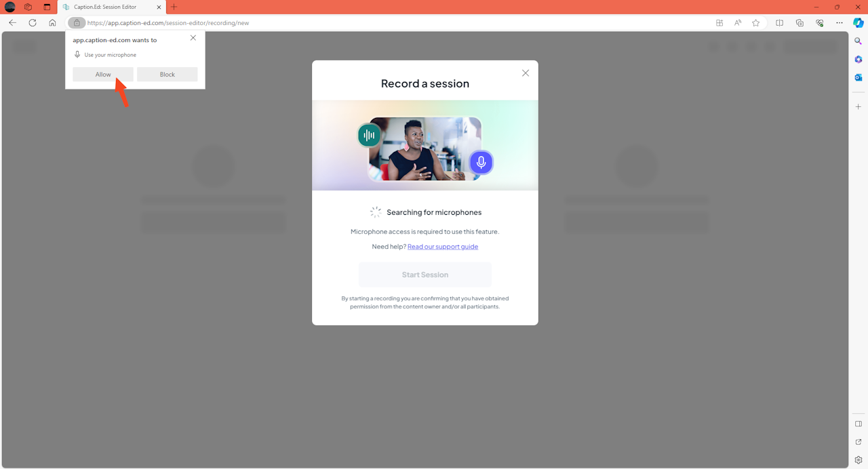Open the sidebar Search tool
Viewport: 868px width, 469px height.
[x=859, y=41]
